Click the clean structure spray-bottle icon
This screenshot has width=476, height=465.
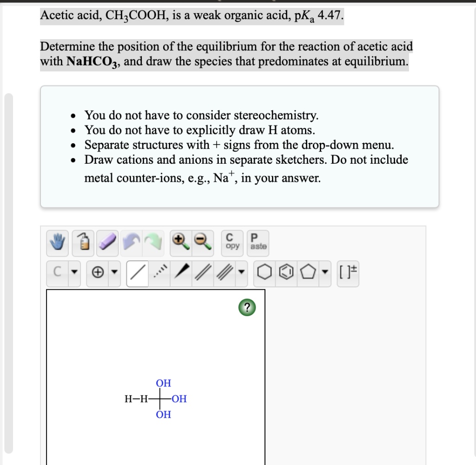point(82,242)
